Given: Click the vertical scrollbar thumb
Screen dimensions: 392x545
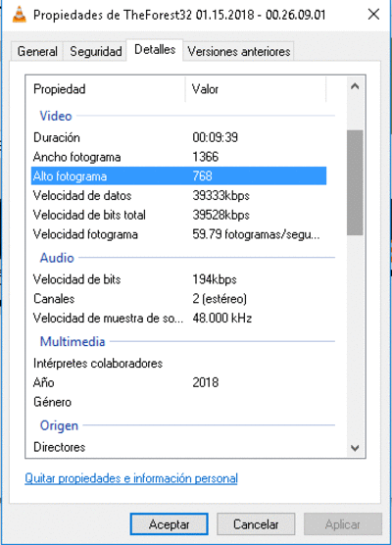Looking at the screenshot, I should coord(355,182).
